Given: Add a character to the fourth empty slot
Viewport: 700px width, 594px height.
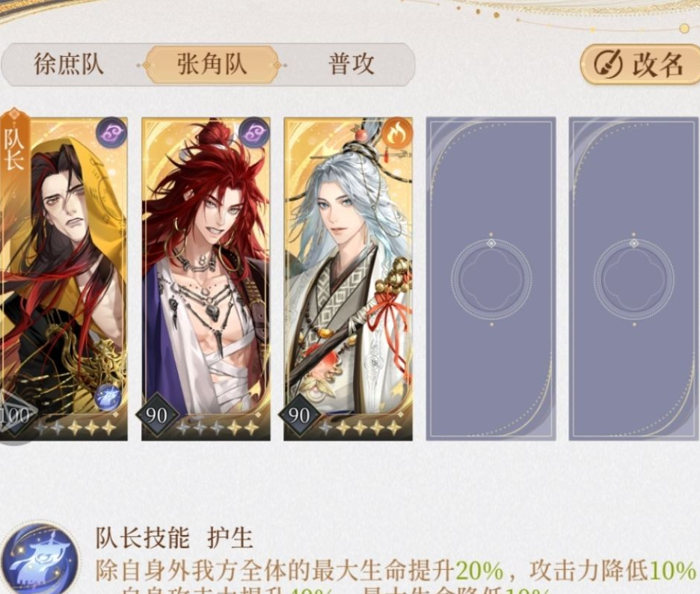Looking at the screenshot, I should tap(491, 279).
